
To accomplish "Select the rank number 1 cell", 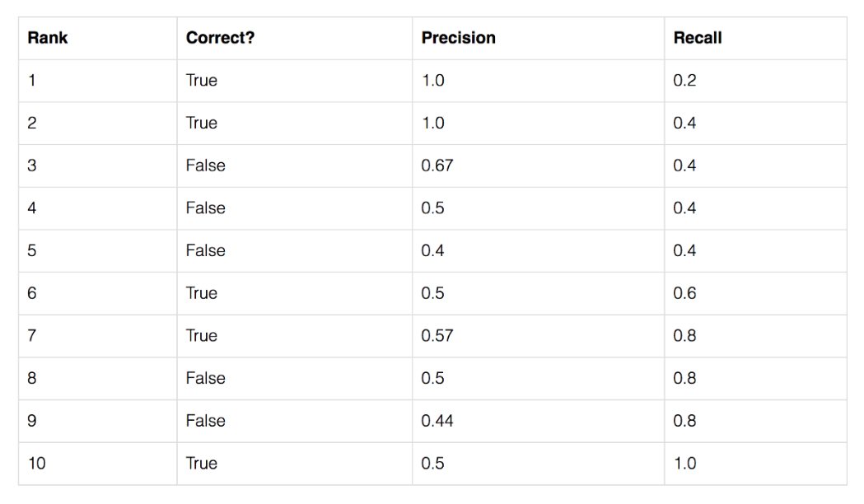I will pos(31,81).
